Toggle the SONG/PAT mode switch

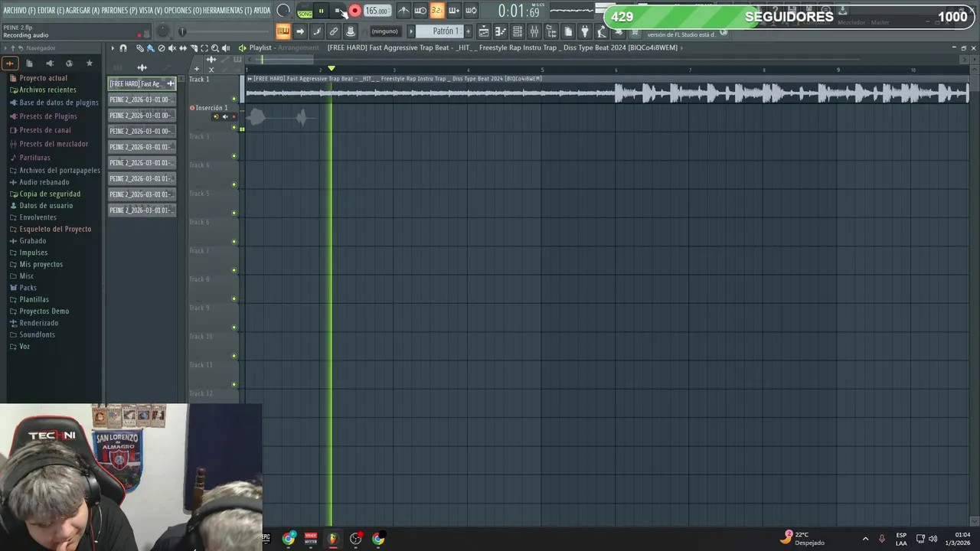pos(305,11)
